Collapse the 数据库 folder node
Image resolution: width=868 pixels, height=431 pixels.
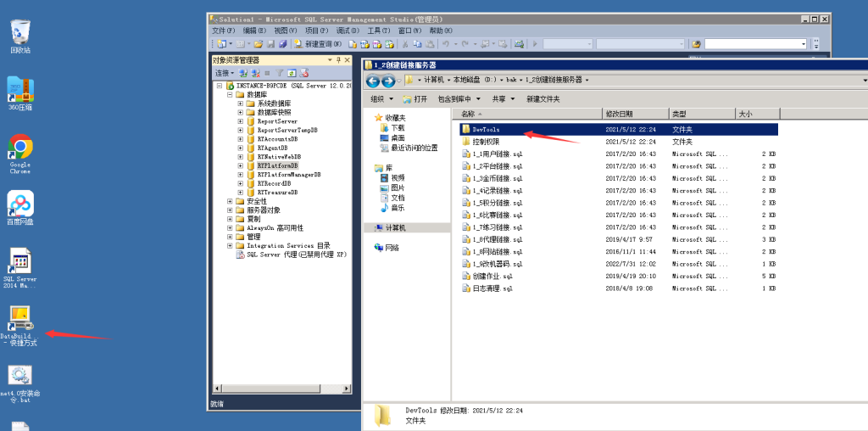click(230, 95)
